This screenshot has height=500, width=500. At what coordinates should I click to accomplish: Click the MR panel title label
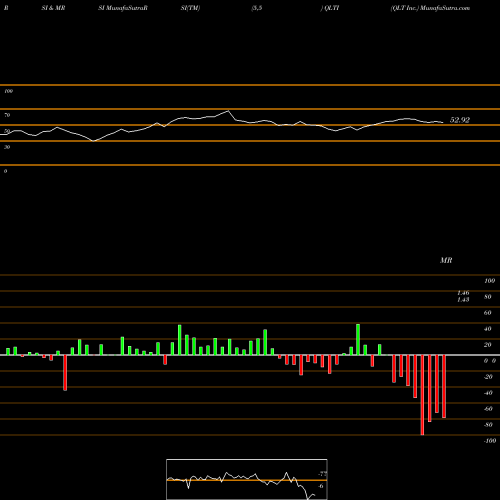[x=446, y=260]
